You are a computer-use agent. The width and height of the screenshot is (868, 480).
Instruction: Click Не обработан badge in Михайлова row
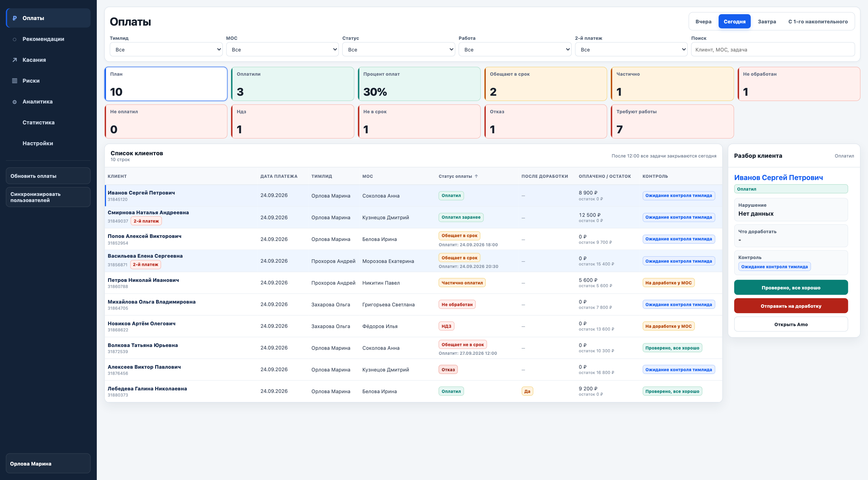point(457,304)
